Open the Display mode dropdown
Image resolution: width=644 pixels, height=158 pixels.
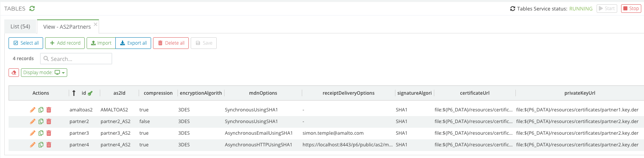click(x=44, y=73)
